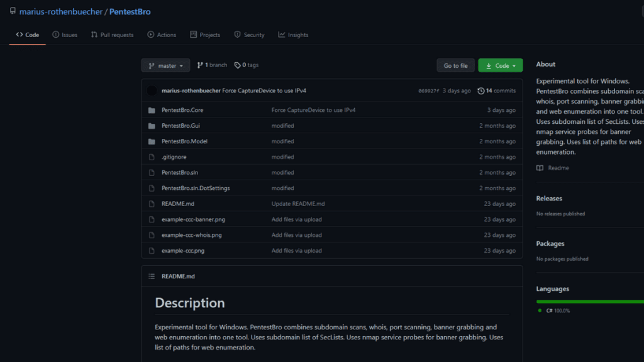This screenshot has width=644, height=362.
Task: Open the PentestBro.Core row commit message
Action: tap(313, 110)
